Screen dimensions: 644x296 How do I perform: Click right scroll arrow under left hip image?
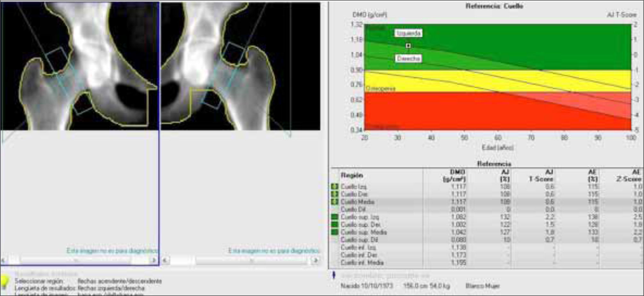point(154,260)
